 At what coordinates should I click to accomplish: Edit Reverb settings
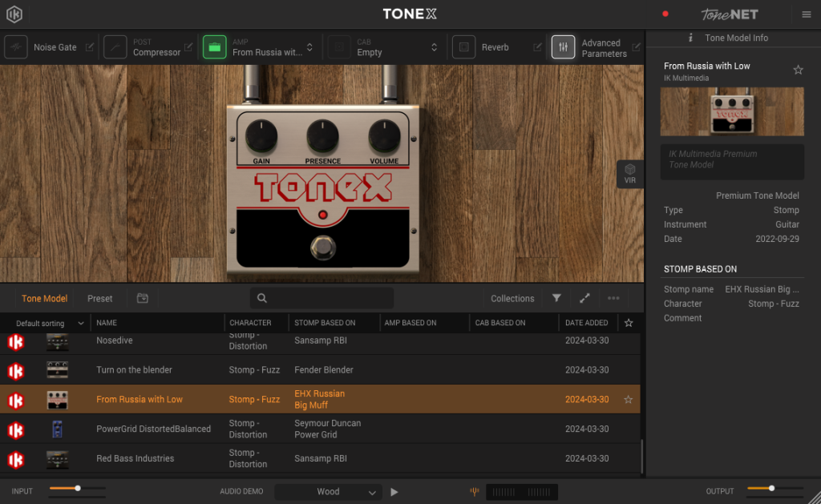click(x=537, y=47)
